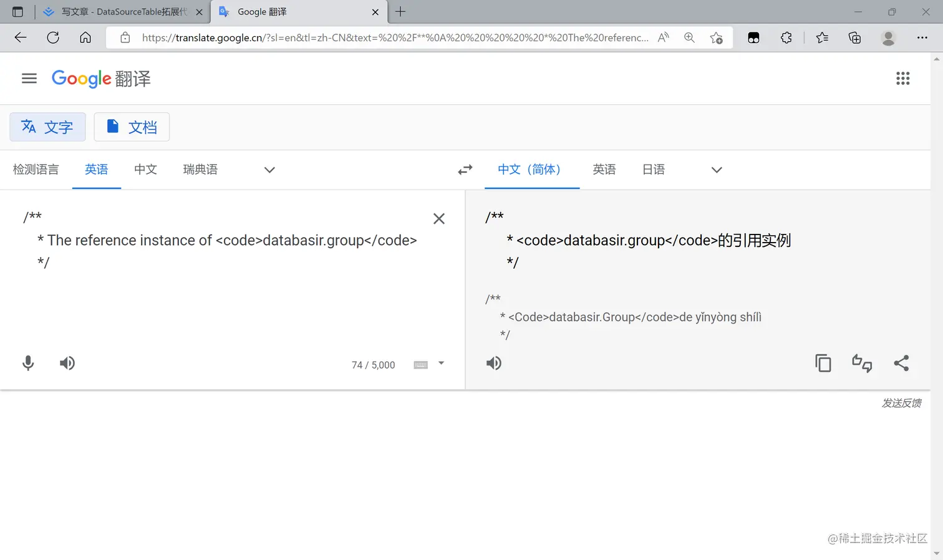Select 中文 as the source language

click(145, 170)
